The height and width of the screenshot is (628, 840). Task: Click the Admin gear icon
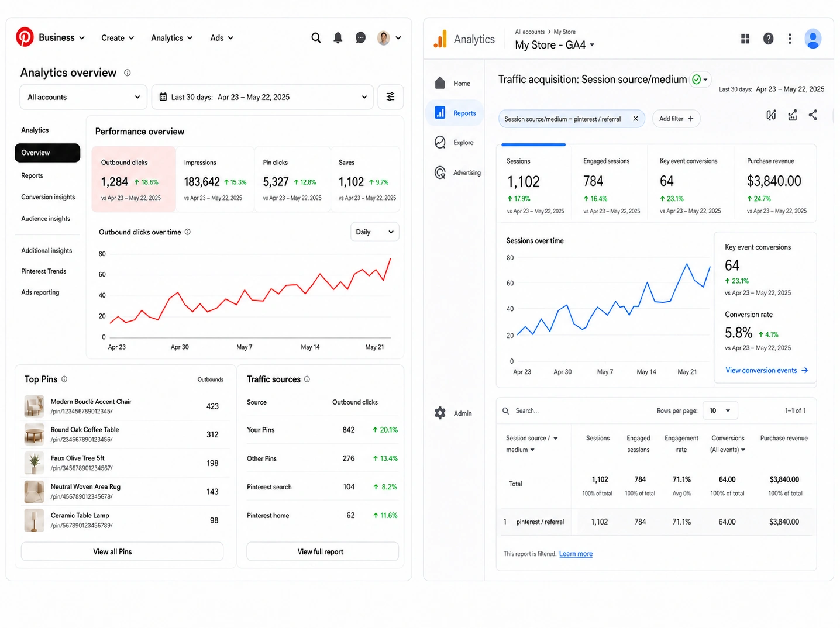coord(440,413)
